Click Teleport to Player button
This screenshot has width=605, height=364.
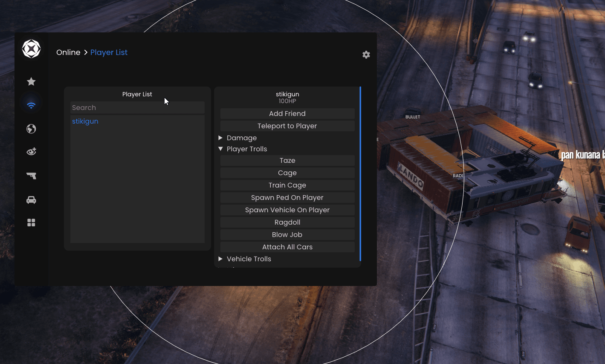[x=287, y=126]
